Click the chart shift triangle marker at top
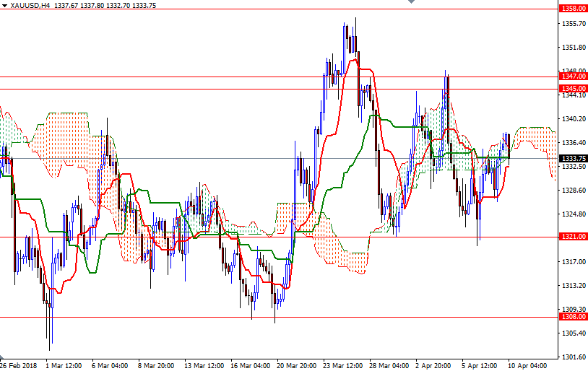This screenshot has width=588, height=371. click(x=411, y=3)
